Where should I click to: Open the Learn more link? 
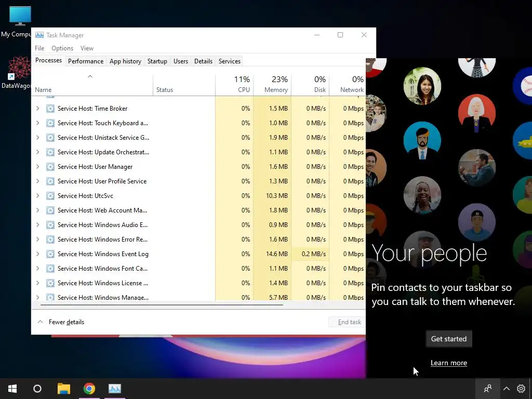click(448, 363)
